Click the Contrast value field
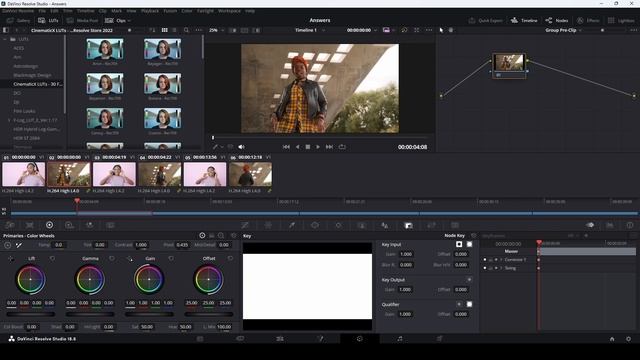Screen dimensions: 640x360 click(141, 245)
